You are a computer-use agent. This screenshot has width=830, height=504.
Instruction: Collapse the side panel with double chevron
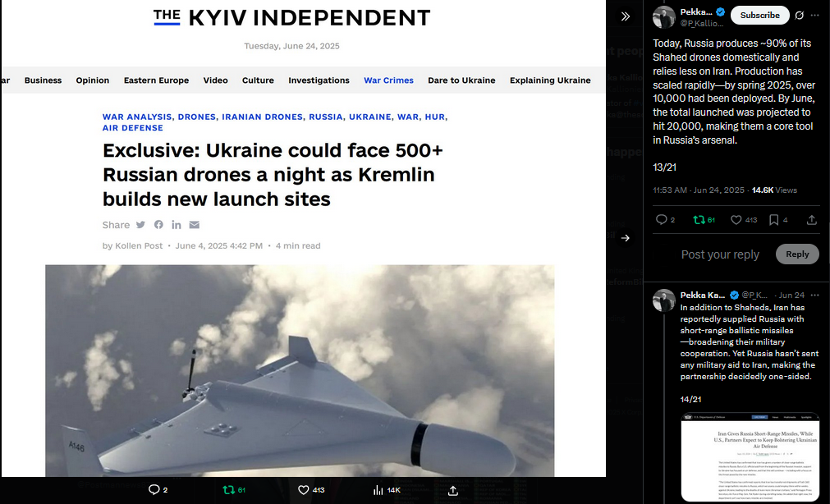pyautogui.click(x=625, y=16)
